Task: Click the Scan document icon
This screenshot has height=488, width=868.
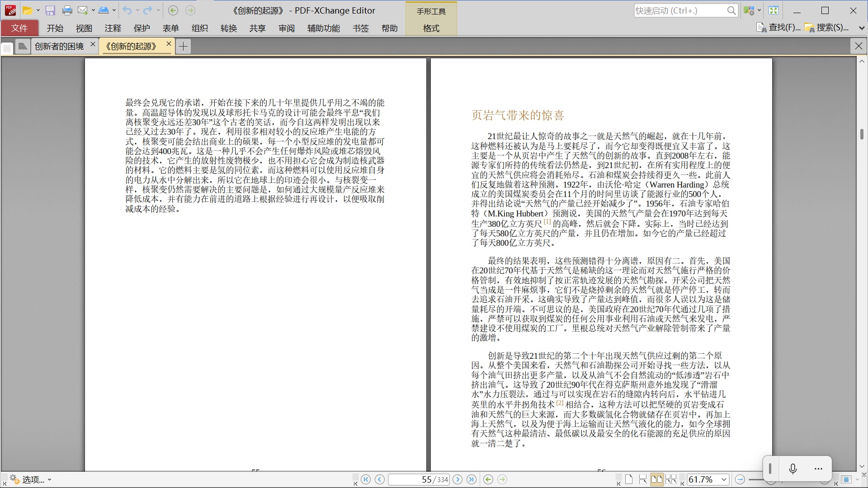Action: [x=104, y=10]
